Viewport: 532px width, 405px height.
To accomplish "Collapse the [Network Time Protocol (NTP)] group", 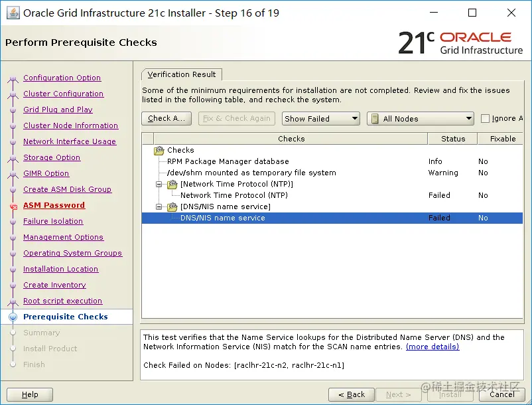I will point(159,184).
